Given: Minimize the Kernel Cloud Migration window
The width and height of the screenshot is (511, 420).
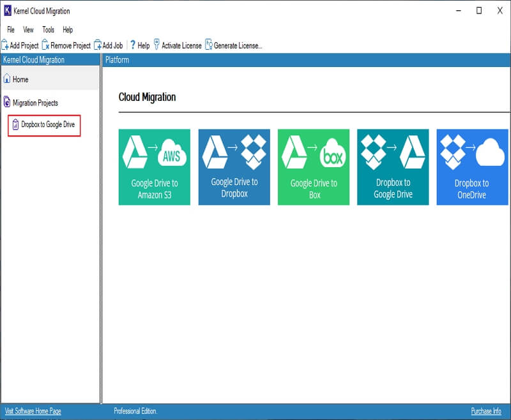Looking at the screenshot, I should pyautogui.click(x=459, y=11).
